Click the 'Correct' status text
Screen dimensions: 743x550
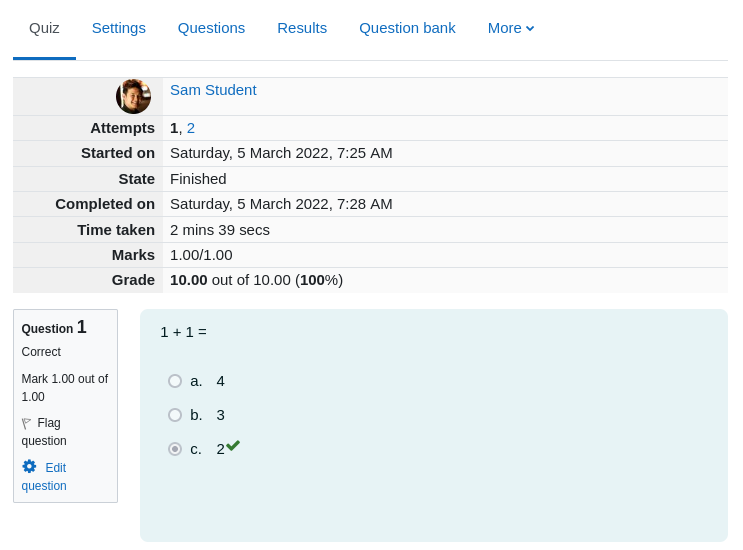click(x=41, y=352)
